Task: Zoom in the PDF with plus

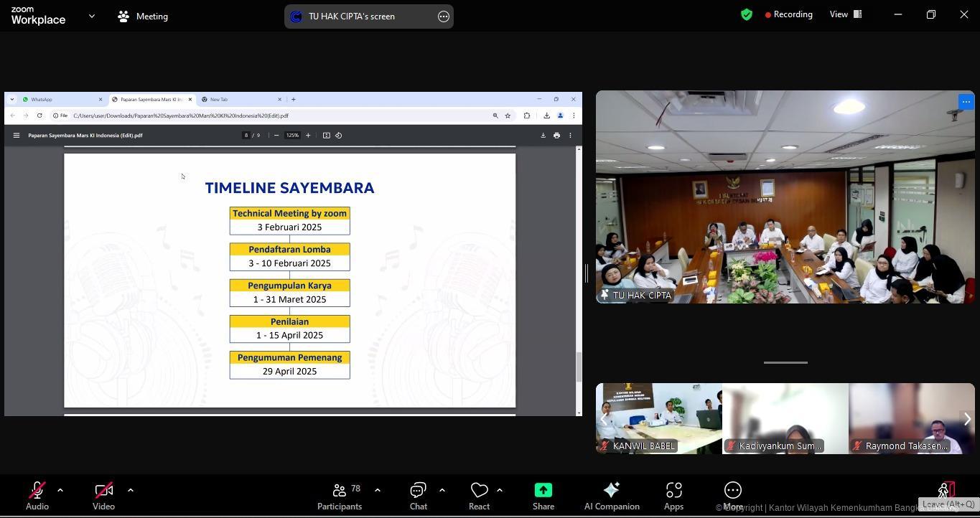Action: [308, 135]
